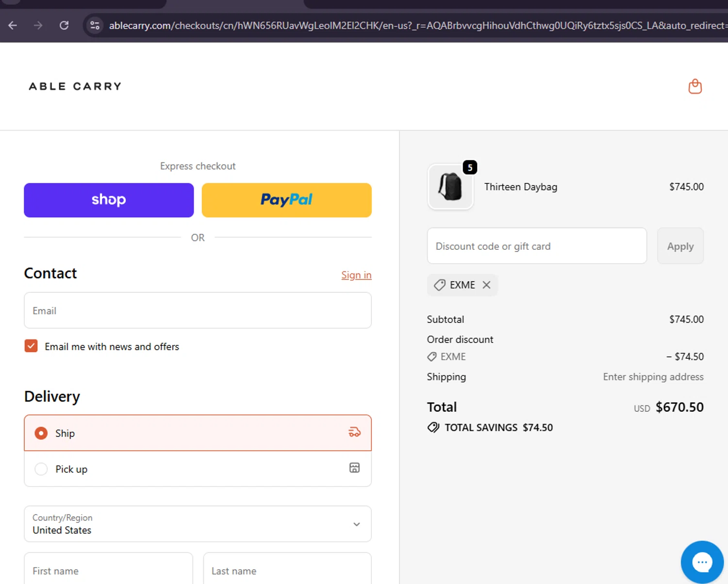
Task: Open the site information icon in address bar
Action: 95,25
